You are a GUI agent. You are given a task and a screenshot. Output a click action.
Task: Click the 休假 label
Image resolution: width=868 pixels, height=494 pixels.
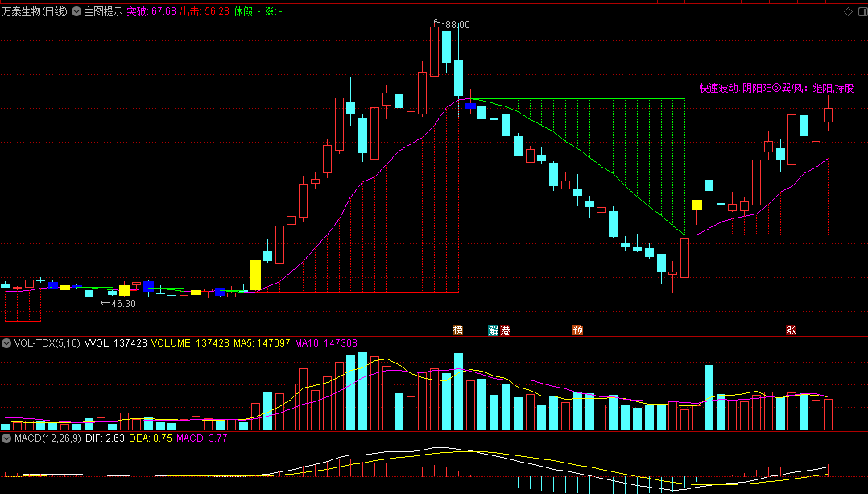[x=243, y=11]
